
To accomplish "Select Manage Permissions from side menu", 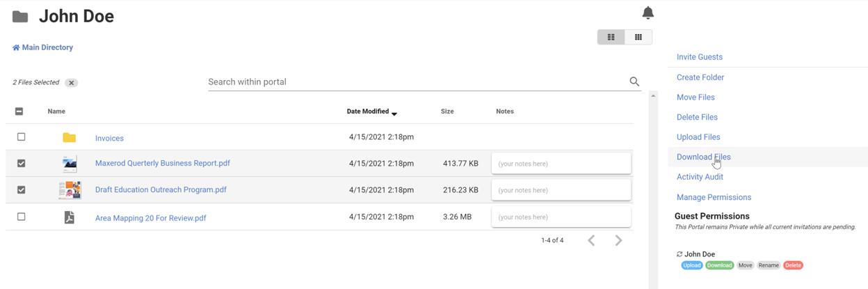I will pyautogui.click(x=714, y=197).
